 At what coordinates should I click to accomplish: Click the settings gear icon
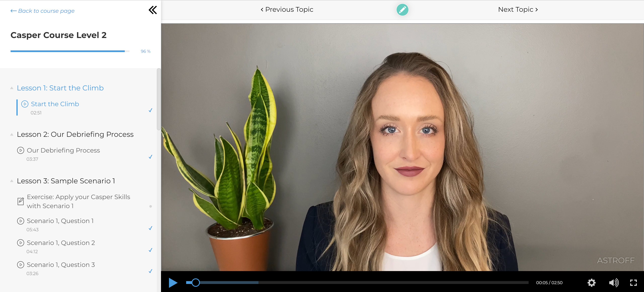592,283
